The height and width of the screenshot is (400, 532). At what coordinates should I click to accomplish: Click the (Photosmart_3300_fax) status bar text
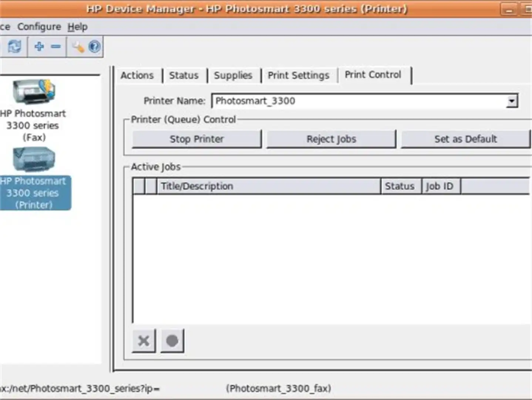click(x=279, y=388)
